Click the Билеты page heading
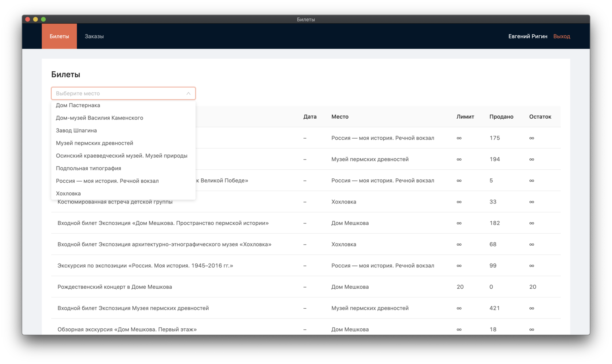Screen dimensions: 612x364 [66, 75]
